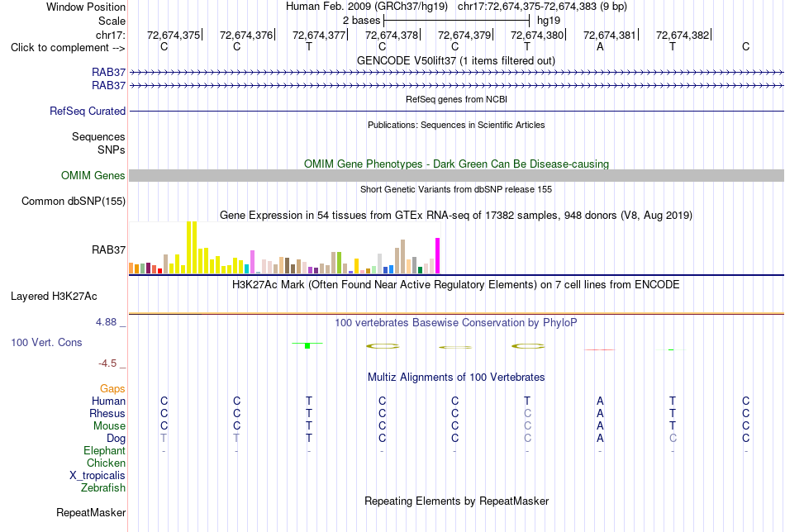
Task: Click the Scale label in the ruler
Action: tap(112, 21)
